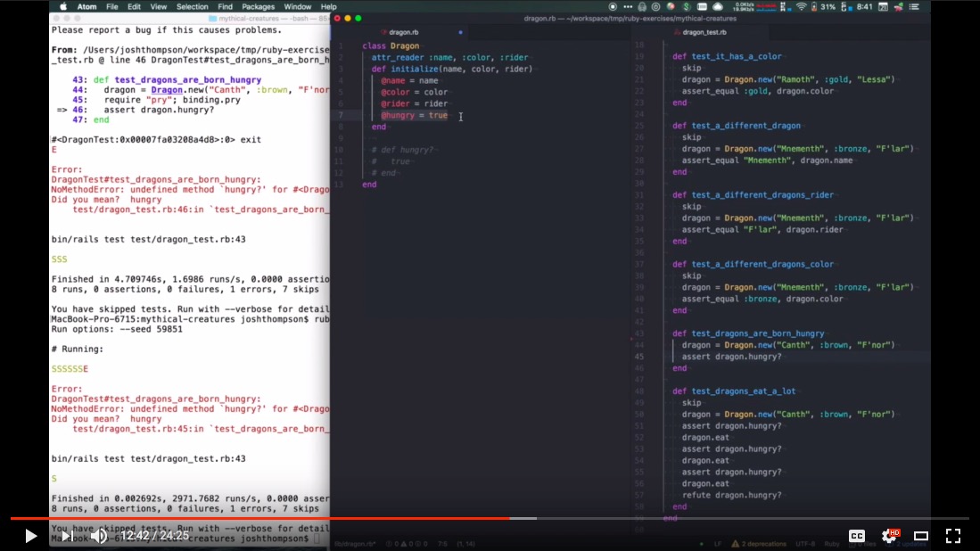980x551 pixels.
Task: Open the Packages menu
Action: point(259,6)
